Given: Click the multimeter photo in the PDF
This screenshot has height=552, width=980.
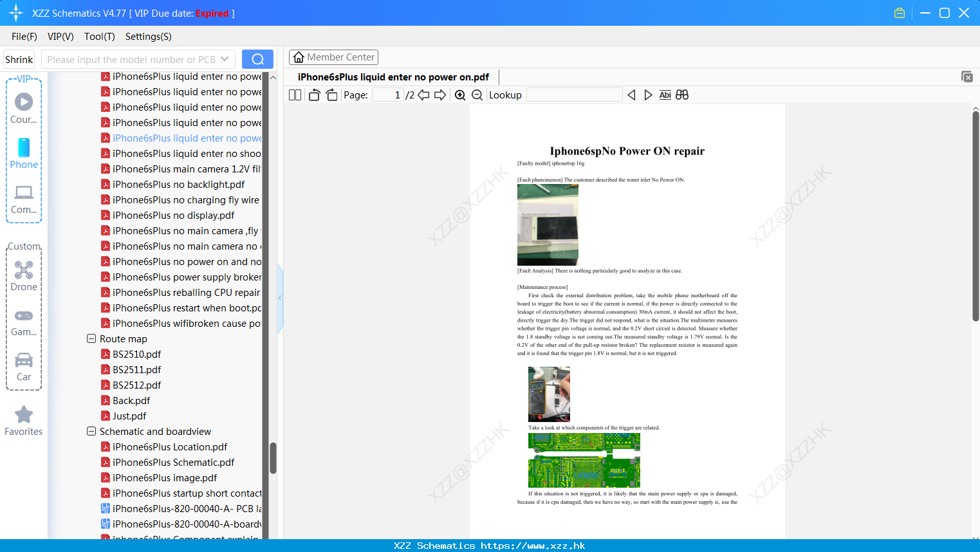Looking at the screenshot, I should (x=549, y=394).
